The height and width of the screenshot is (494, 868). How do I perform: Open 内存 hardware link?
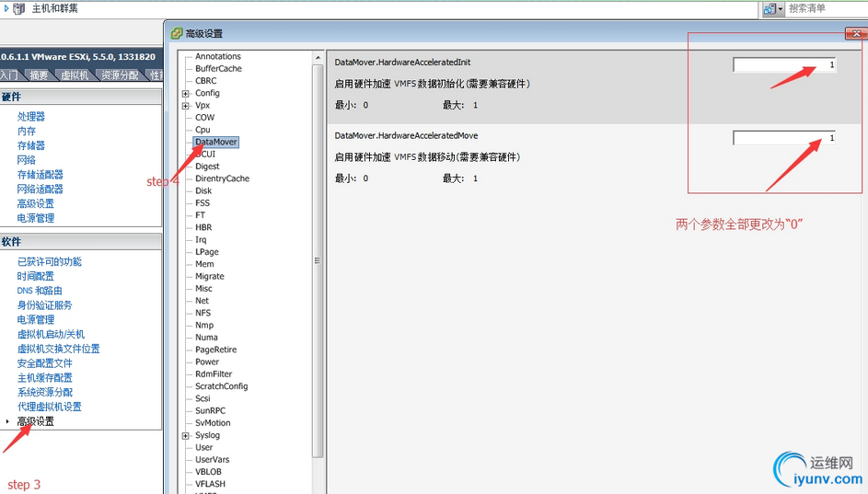click(x=26, y=132)
